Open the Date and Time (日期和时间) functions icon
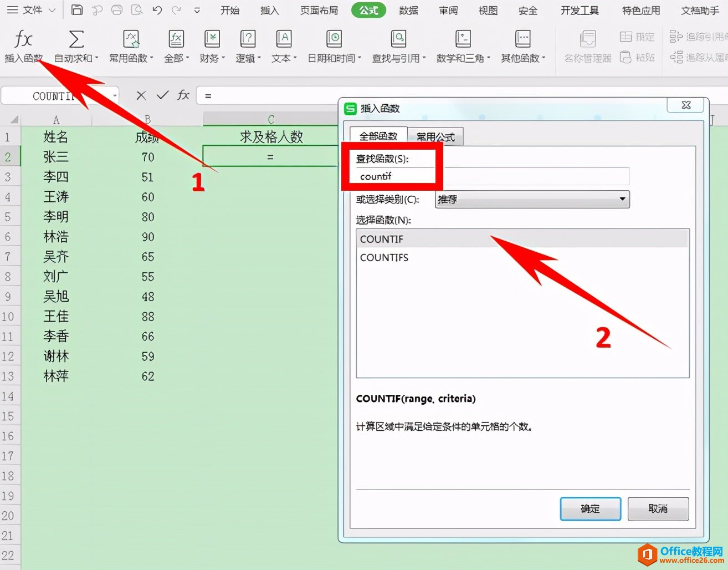728x570 pixels. click(334, 39)
